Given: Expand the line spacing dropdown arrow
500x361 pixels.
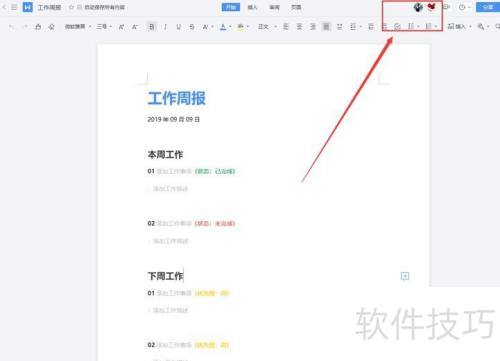Looking at the screenshot, I should coord(361,27).
